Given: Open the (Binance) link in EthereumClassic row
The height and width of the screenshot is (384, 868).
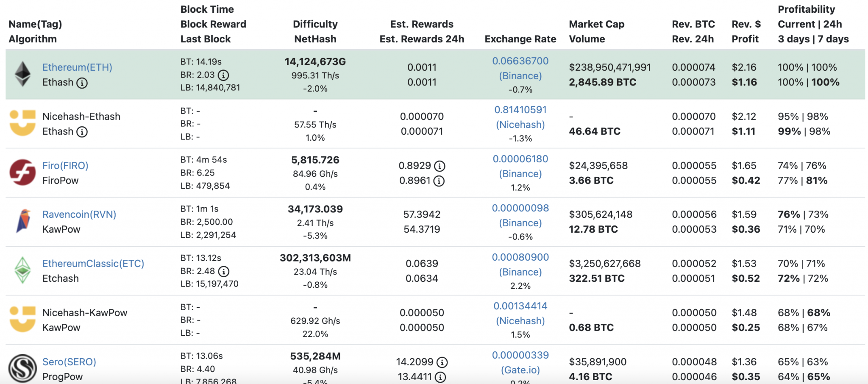Looking at the screenshot, I should pyautogui.click(x=520, y=272).
